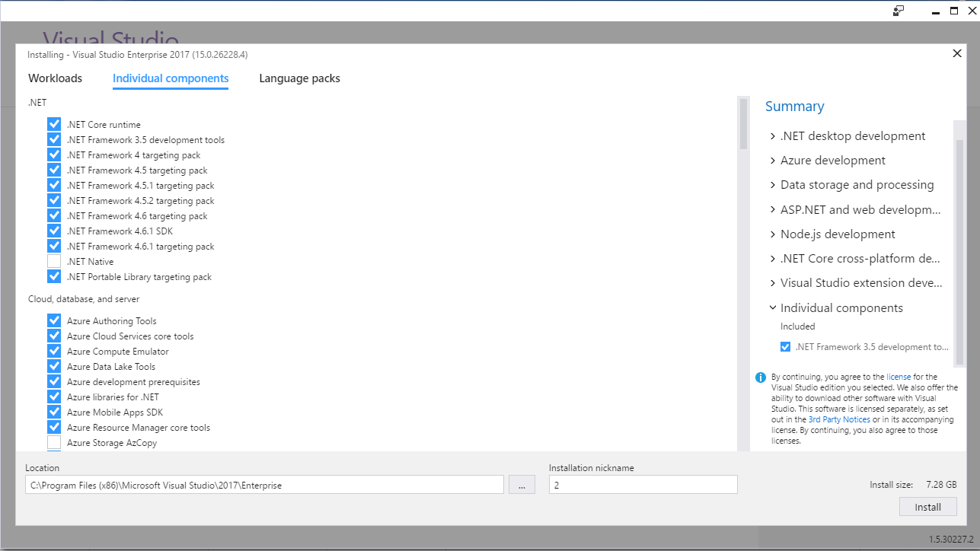Click the 'Installing - Visual Studio Enterprise 2017' title
Image resolution: width=980 pixels, height=551 pixels.
[137, 55]
